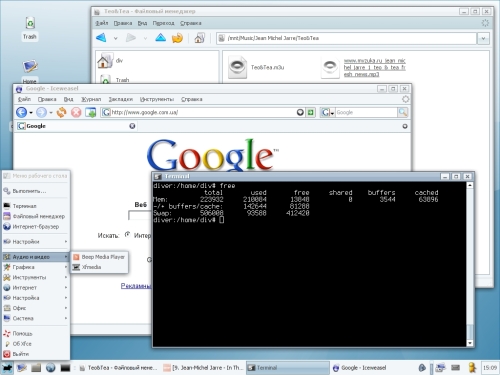Launch Beep Media Player from submenu
Screen dimensions: 500x375
point(99,257)
